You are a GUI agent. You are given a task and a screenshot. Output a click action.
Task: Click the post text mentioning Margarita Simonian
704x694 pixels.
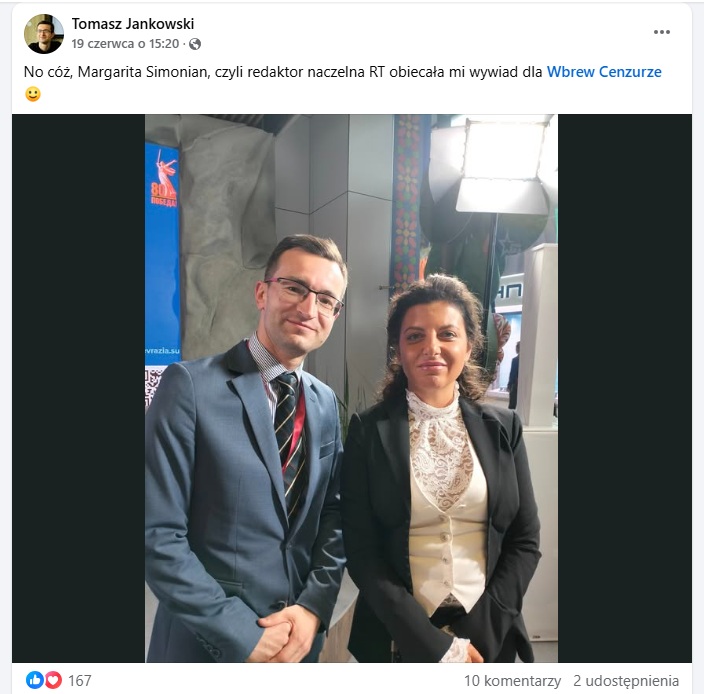coord(283,72)
